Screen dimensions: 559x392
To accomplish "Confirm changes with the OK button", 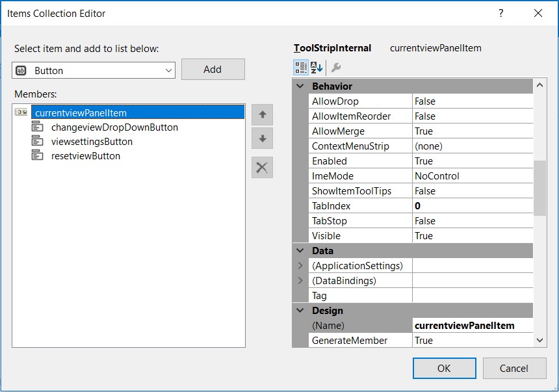I will click(x=444, y=368).
